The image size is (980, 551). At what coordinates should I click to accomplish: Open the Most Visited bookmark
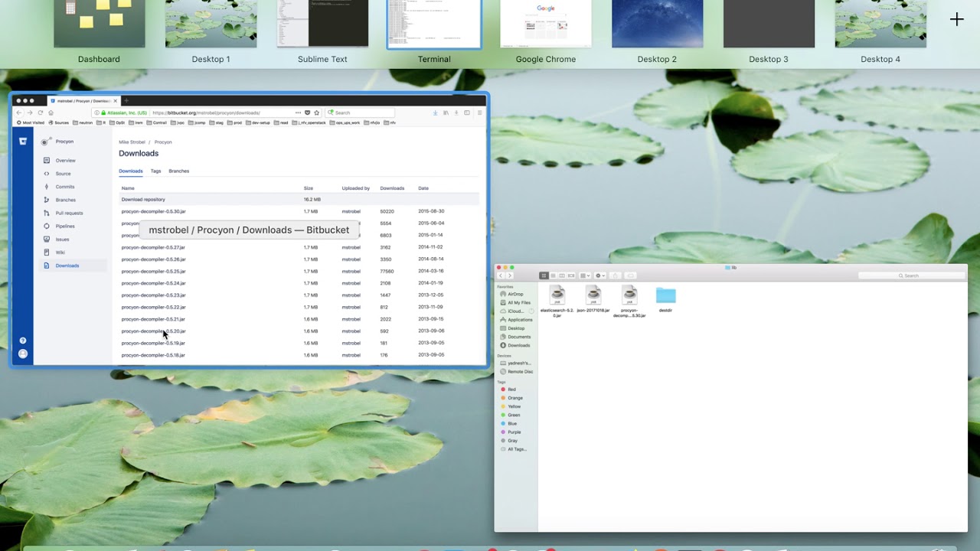(31, 122)
